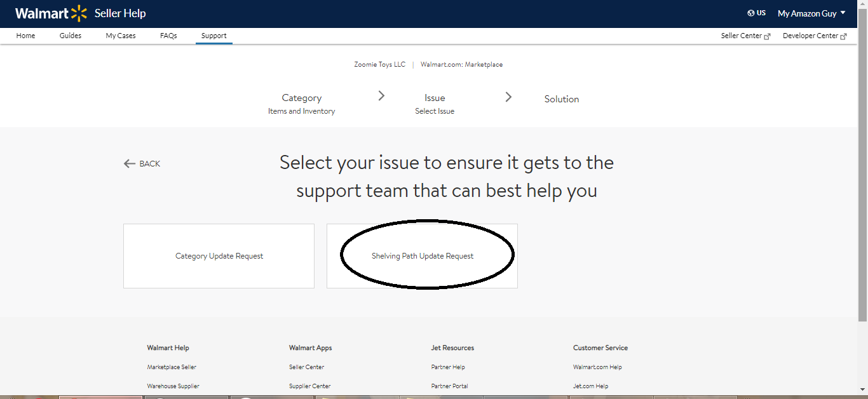The height and width of the screenshot is (399, 868).
Task: Choose Category Update Request card
Action: pyautogui.click(x=219, y=256)
